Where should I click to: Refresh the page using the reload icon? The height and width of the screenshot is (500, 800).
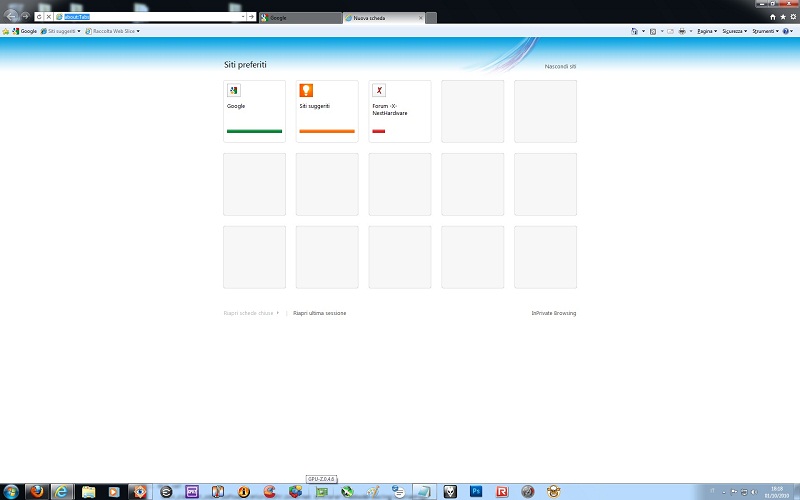pyautogui.click(x=39, y=17)
